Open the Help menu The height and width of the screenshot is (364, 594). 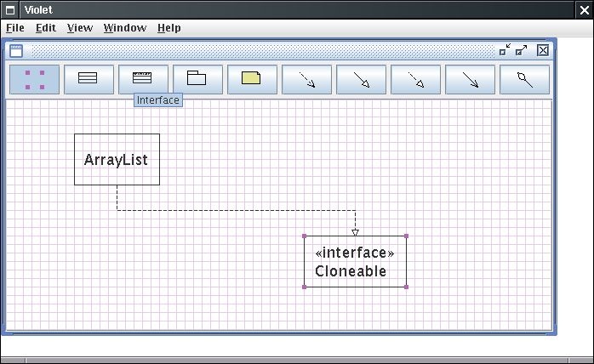click(169, 28)
